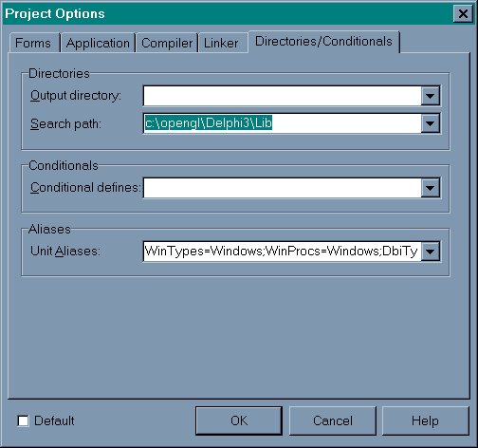Expand the Unit Aliases dropdown arrow
The image size is (478, 448).
[431, 252]
